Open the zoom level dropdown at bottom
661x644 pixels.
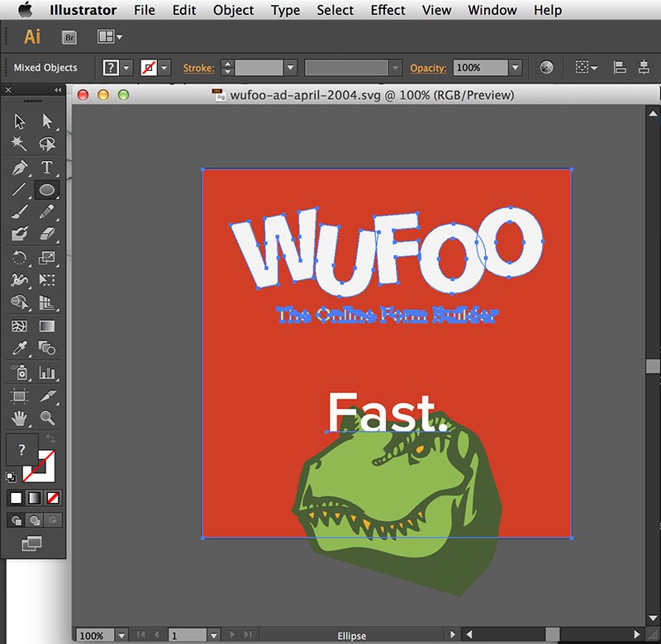pos(121,635)
